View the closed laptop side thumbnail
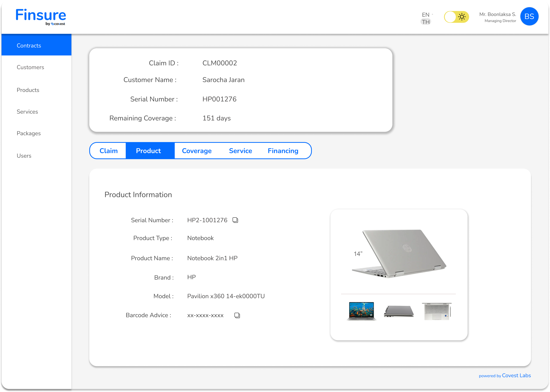The image size is (550, 392). tap(398, 311)
